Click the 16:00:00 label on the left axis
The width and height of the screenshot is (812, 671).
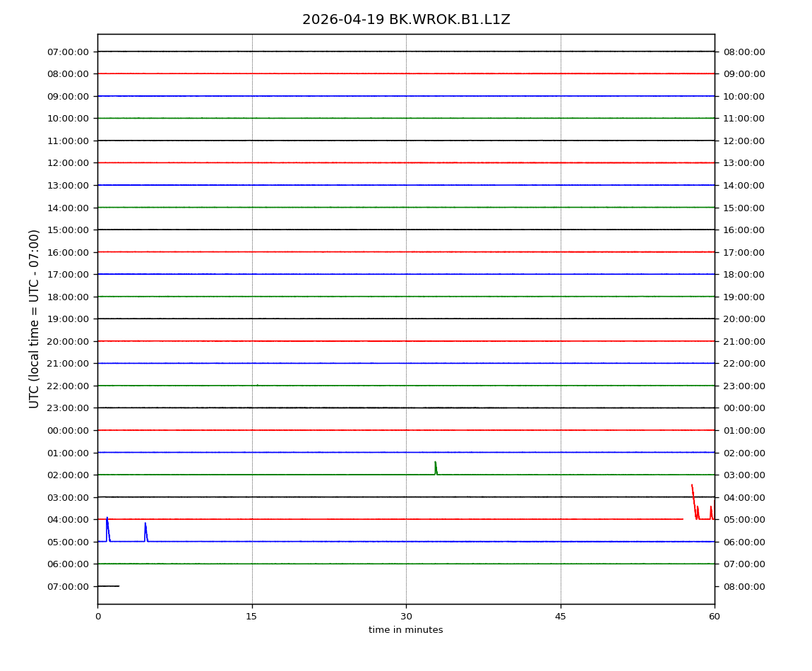click(x=68, y=252)
